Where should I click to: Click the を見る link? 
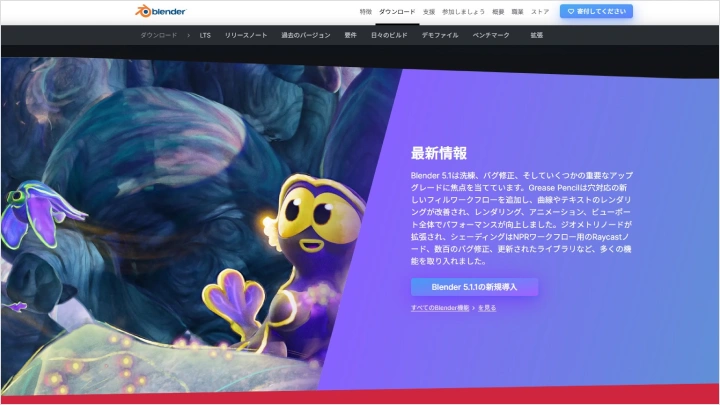[x=487, y=308]
